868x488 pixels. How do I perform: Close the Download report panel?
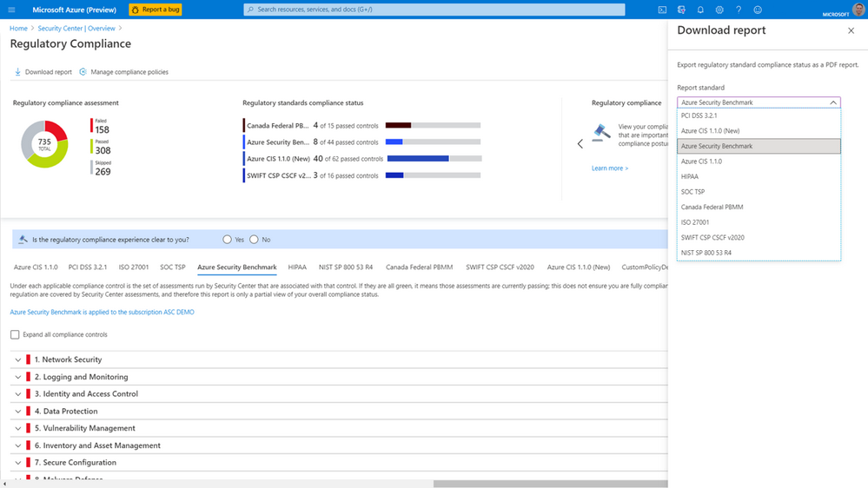coord(851,30)
